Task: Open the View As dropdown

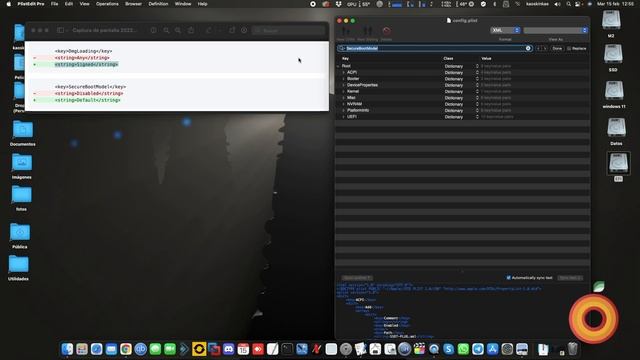Action: point(556,30)
